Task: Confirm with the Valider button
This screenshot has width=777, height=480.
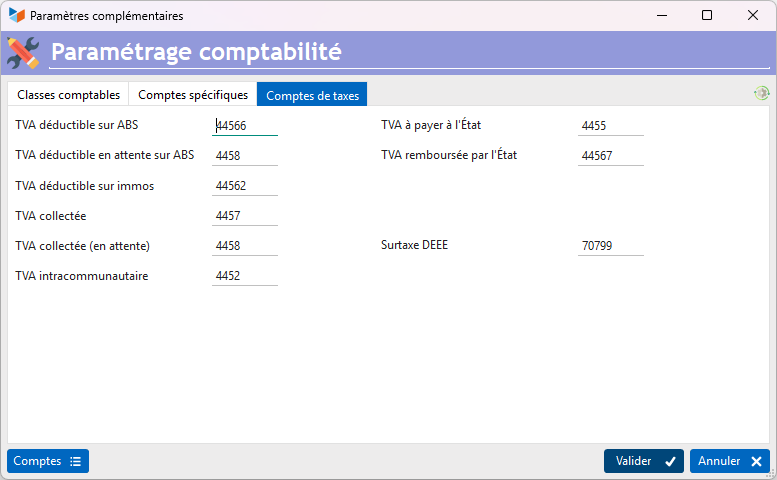Action: point(644,461)
